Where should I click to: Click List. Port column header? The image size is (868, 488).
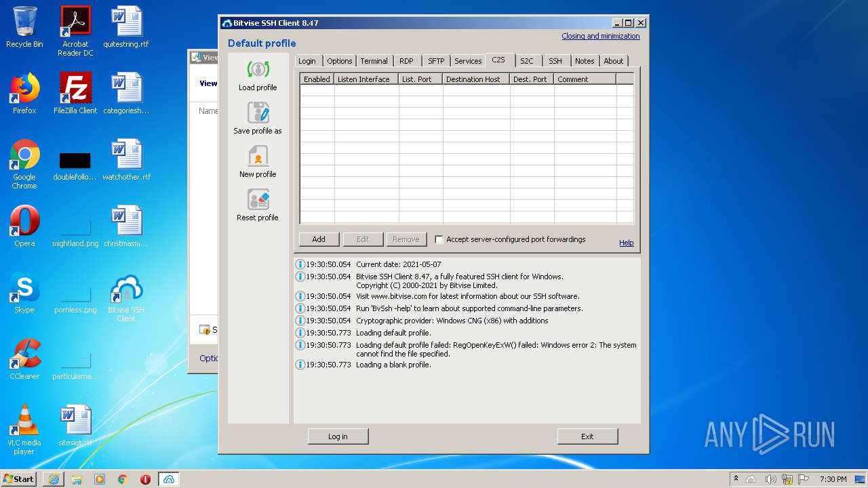[x=420, y=79]
